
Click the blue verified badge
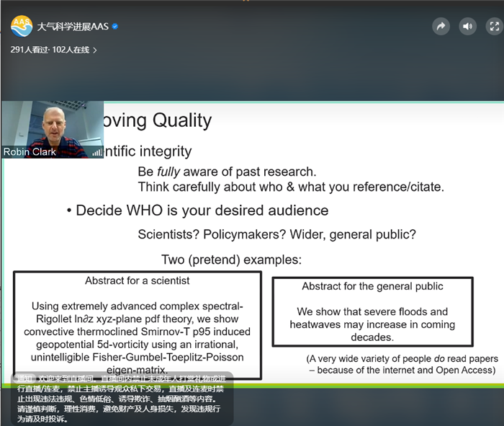point(114,27)
